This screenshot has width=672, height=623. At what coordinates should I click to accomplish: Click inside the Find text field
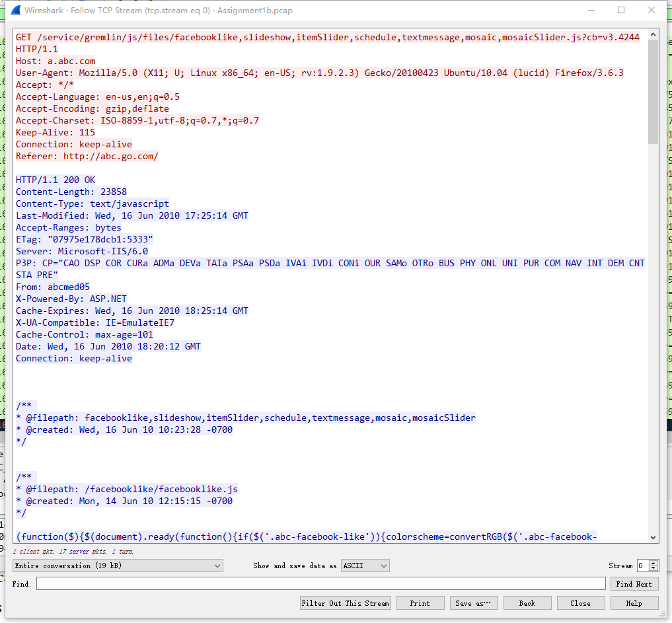point(317,583)
